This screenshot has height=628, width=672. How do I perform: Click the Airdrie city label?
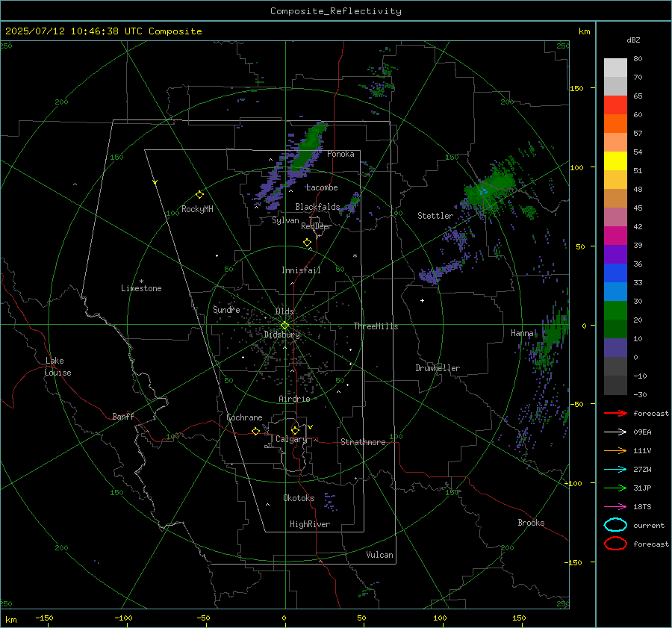pos(294,399)
